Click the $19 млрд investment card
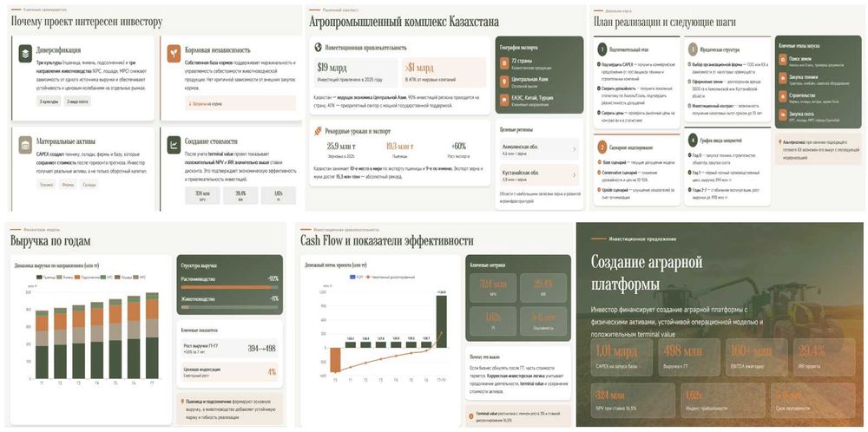Screen dimensions: 868x432 click(355, 73)
